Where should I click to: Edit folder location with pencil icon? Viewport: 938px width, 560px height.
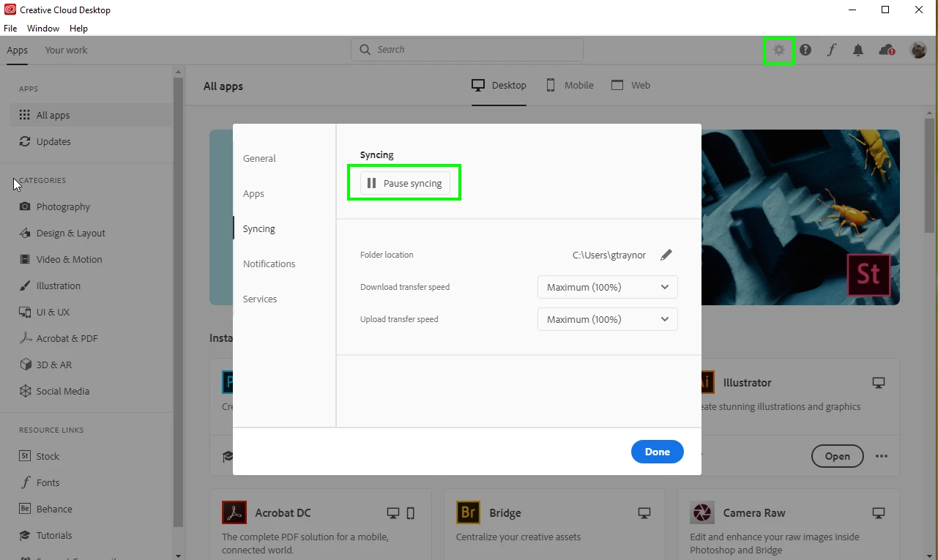[666, 255]
